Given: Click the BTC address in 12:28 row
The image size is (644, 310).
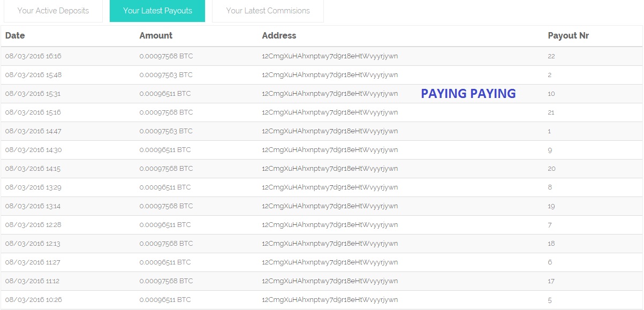Looking at the screenshot, I should tap(330, 225).
